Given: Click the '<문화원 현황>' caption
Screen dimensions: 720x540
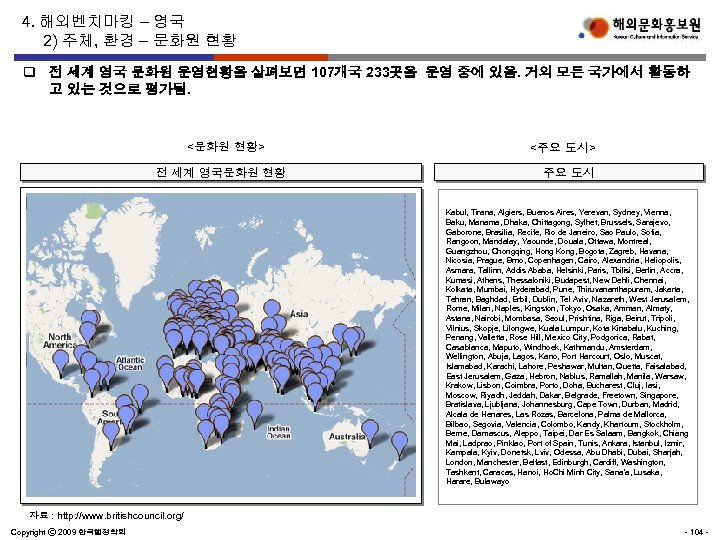Looking at the screenshot, I should 226,146.
